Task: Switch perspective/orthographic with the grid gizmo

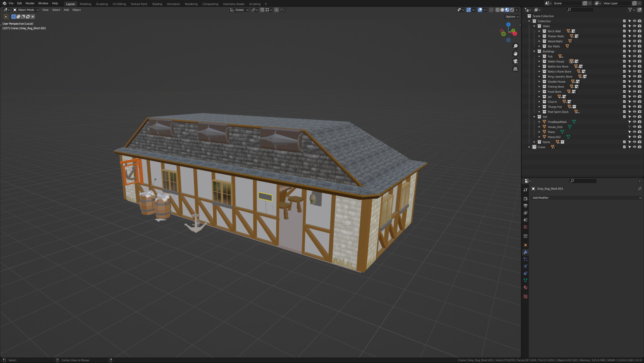Action: [x=515, y=69]
